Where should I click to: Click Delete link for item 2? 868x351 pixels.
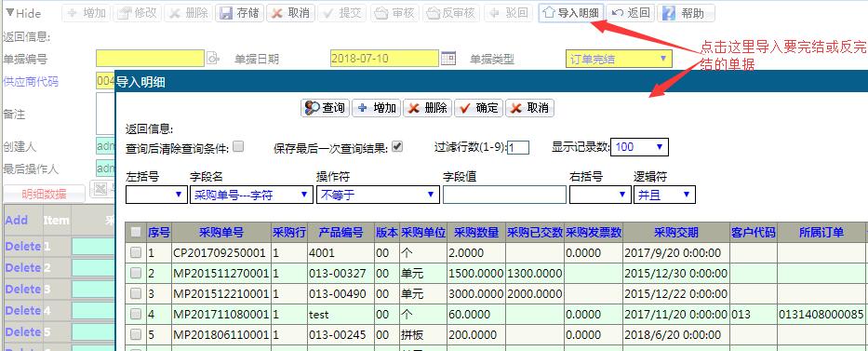click(22, 267)
